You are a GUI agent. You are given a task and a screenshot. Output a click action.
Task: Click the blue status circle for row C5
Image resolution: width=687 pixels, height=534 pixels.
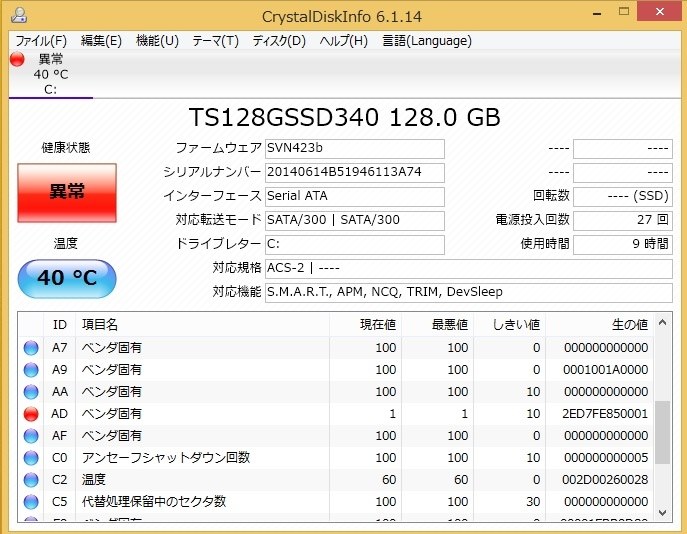(x=31, y=502)
